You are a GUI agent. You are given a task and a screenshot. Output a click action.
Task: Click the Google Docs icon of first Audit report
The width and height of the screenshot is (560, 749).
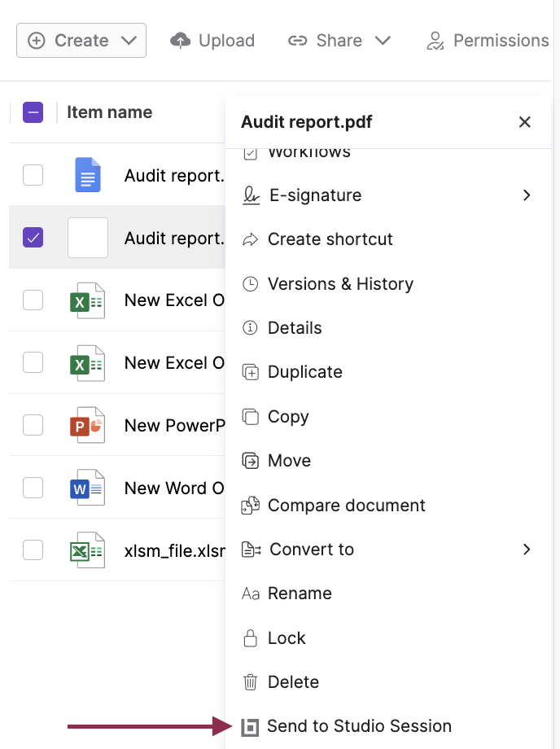pyautogui.click(x=88, y=175)
